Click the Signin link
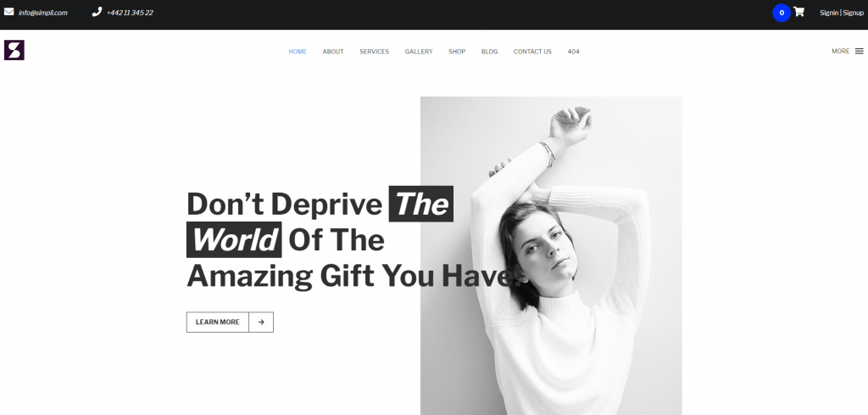The image size is (868, 415). (x=829, y=13)
